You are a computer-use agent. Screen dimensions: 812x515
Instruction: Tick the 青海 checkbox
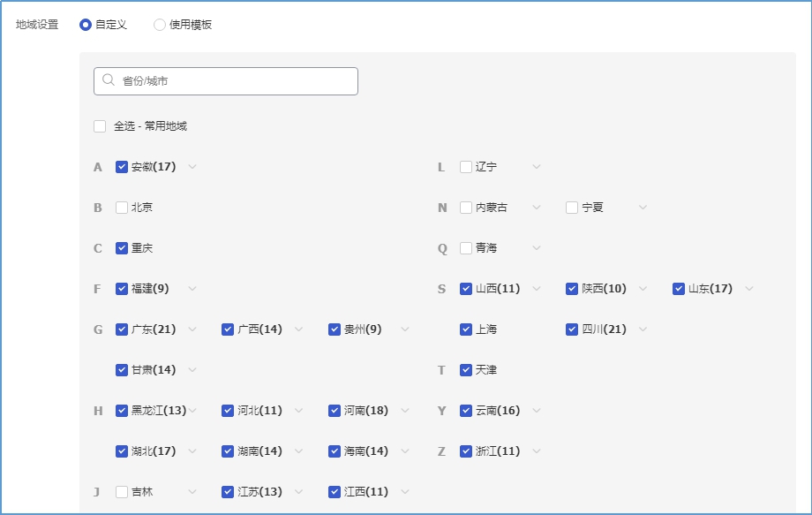(466, 248)
